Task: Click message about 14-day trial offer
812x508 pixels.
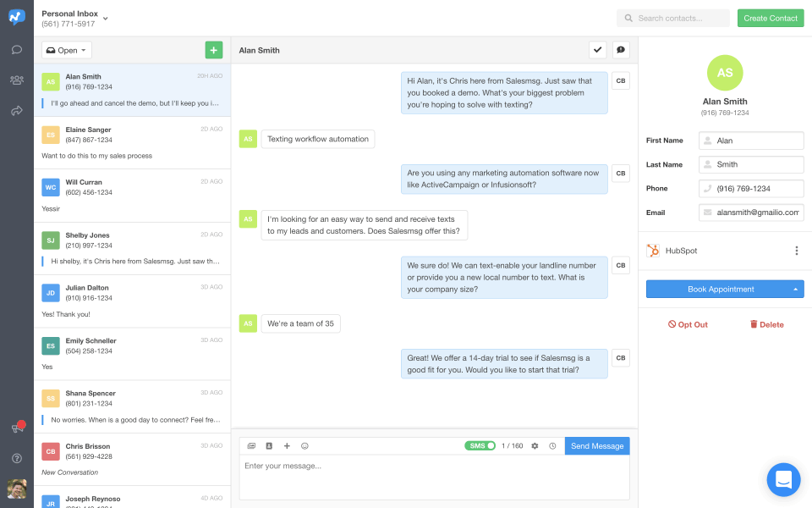Action: (x=504, y=364)
